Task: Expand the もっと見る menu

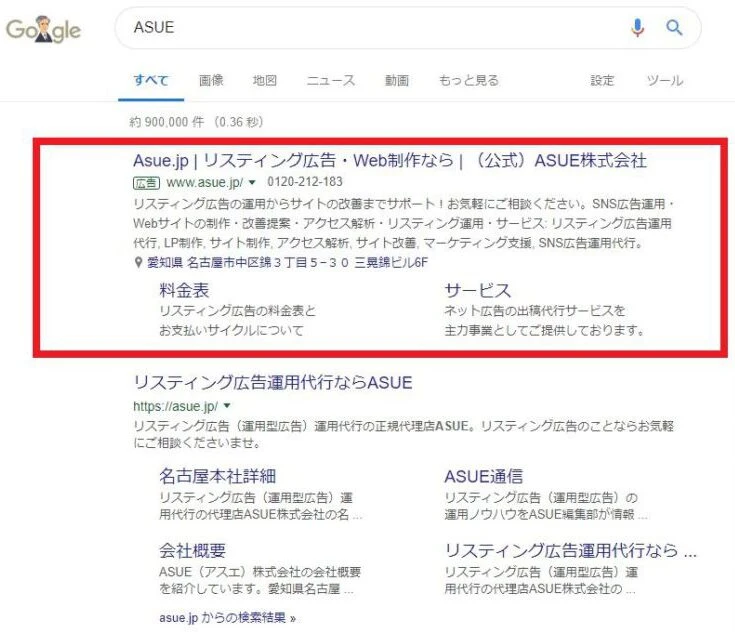Action: [468, 80]
